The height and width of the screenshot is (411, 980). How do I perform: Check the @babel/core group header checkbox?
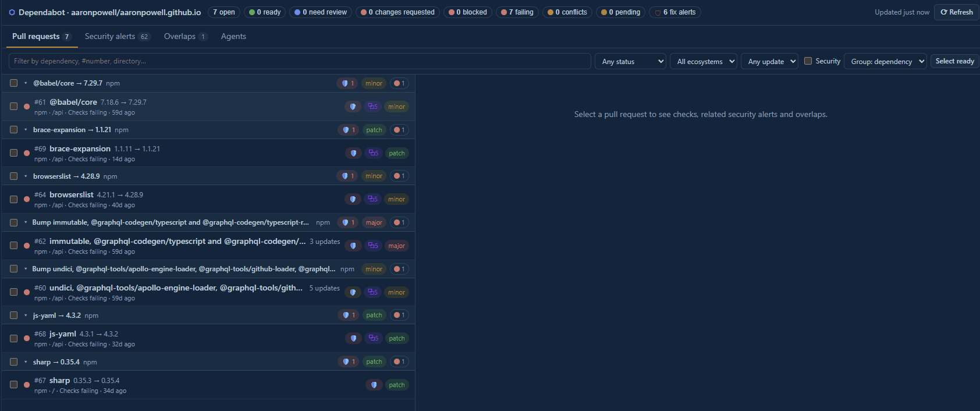tap(13, 83)
